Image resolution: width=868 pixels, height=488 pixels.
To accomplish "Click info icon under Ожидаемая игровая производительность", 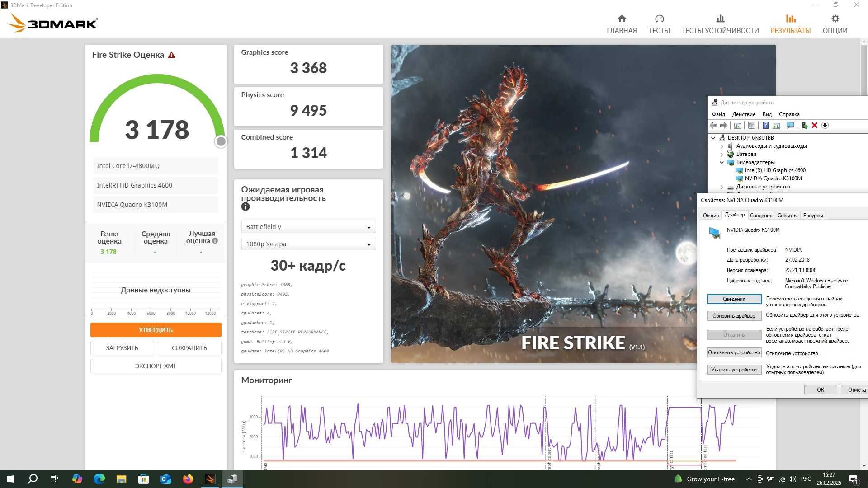I will pos(245,206).
